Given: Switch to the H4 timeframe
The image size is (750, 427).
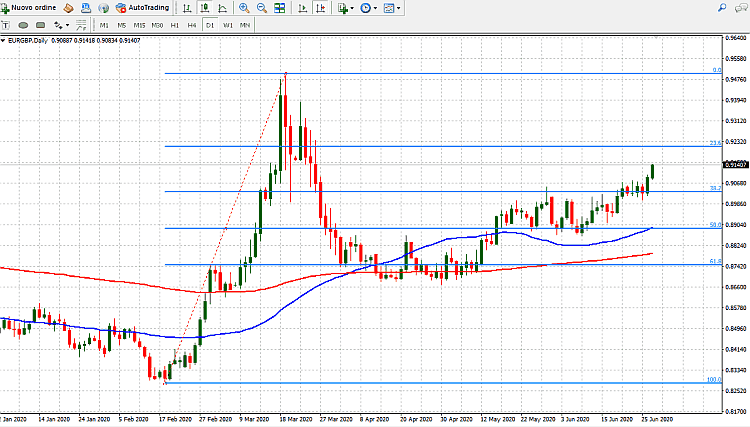Looking at the screenshot, I should click(x=192, y=23).
